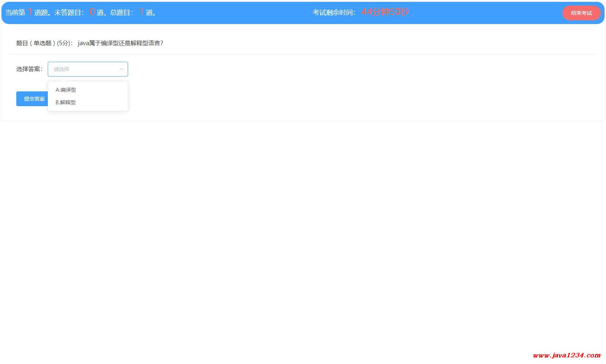The width and height of the screenshot is (606, 364).
Task: Click the question text java属于编译型还是解释型语言?
Action: pyautogui.click(x=121, y=43)
